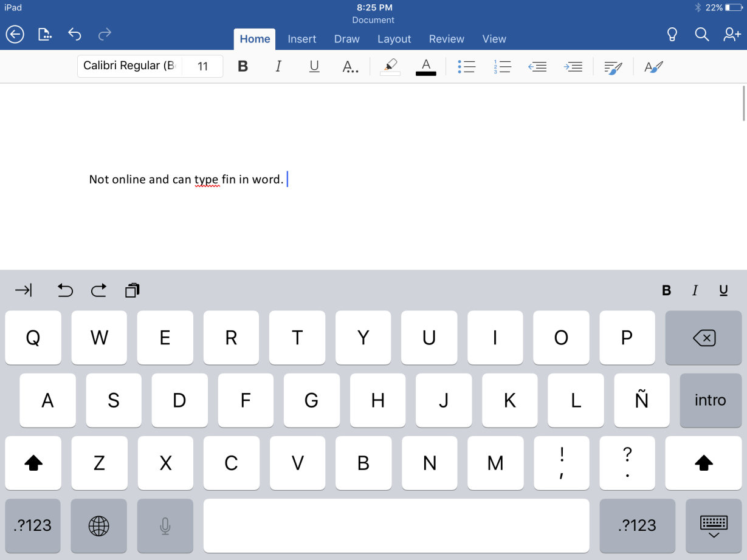Viewport: 747px width, 560px height.
Task: Open the Share person-plus icon
Action: tap(732, 35)
